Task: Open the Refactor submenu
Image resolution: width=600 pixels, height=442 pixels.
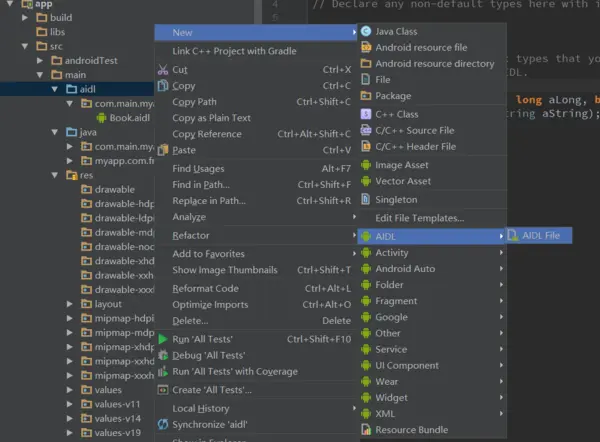Action: pyautogui.click(x=256, y=235)
